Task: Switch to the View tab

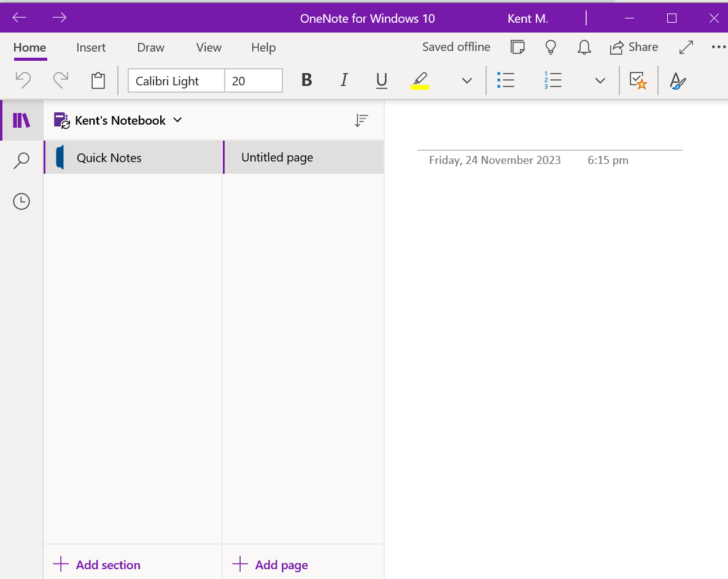Action: (209, 47)
